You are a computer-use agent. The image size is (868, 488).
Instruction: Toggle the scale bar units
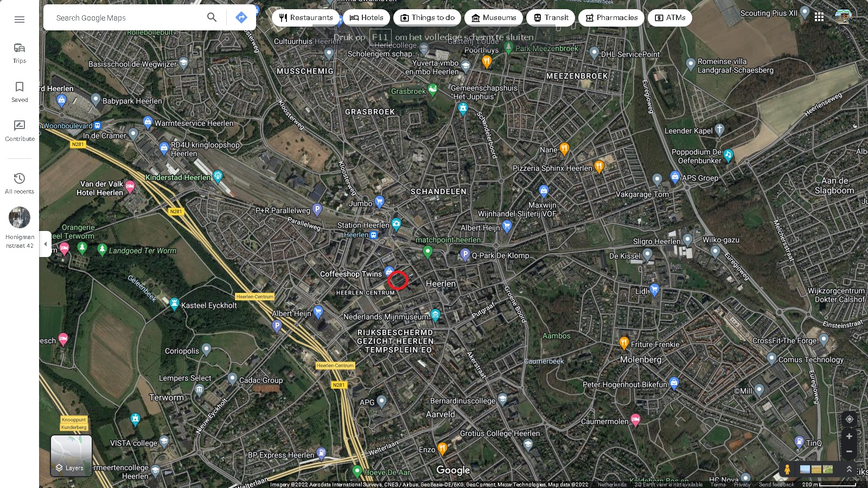pyautogui.click(x=829, y=485)
